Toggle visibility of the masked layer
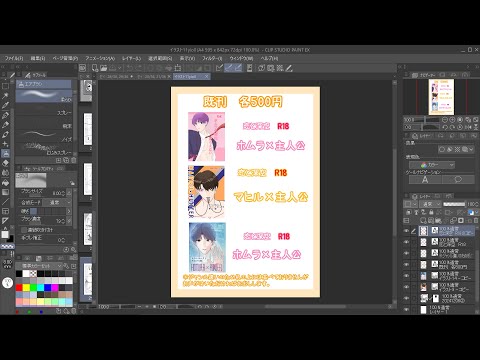 (406, 298)
